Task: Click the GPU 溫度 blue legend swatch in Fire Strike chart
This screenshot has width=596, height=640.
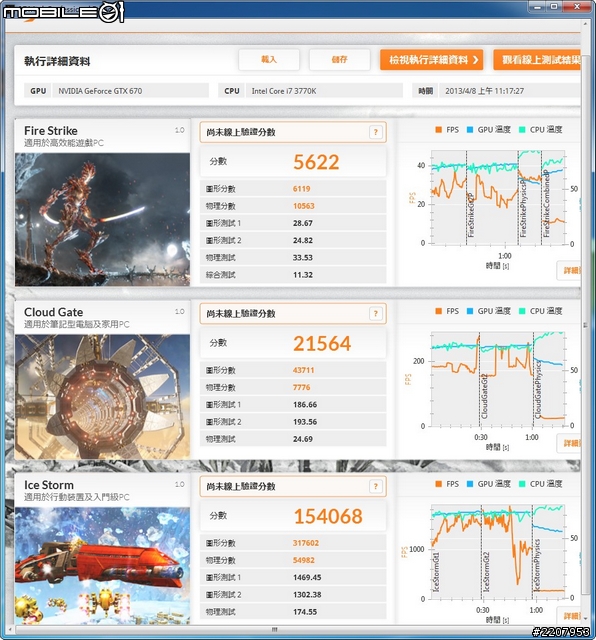Action: point(470,130)
